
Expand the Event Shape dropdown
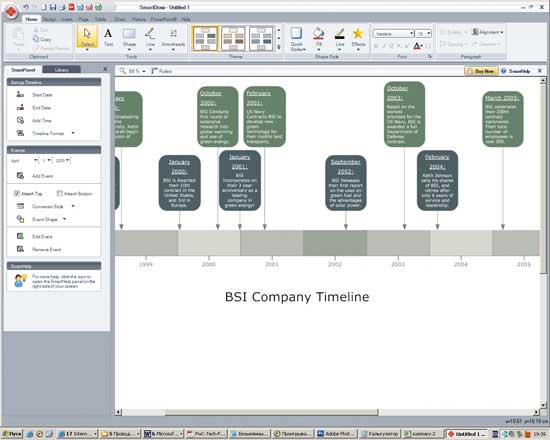(65, 219)
